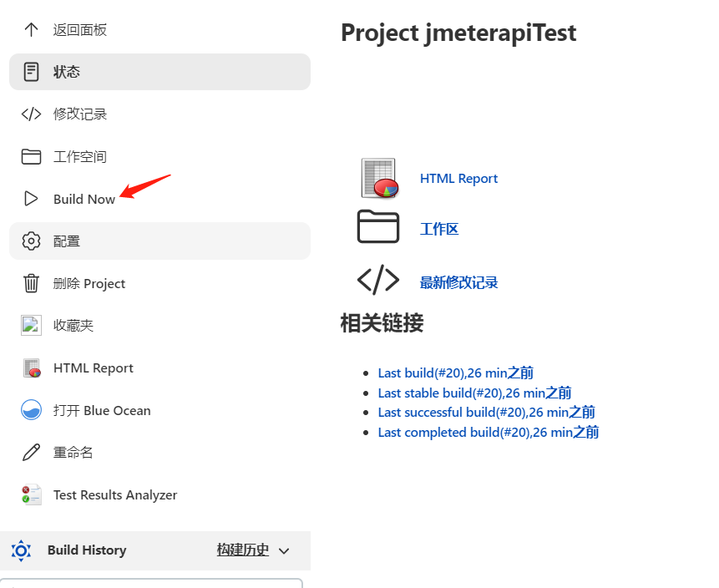Expand the 构建历史 dropdown chevron
The image size is (719, 588).
point(284,551)
